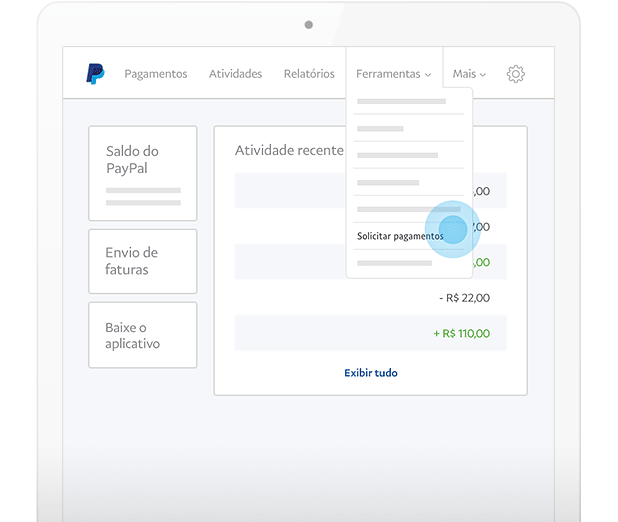Open the Saldo do PayPal card
The height and width of the screenshot is (522, 618).
click(x=142, y=172)
